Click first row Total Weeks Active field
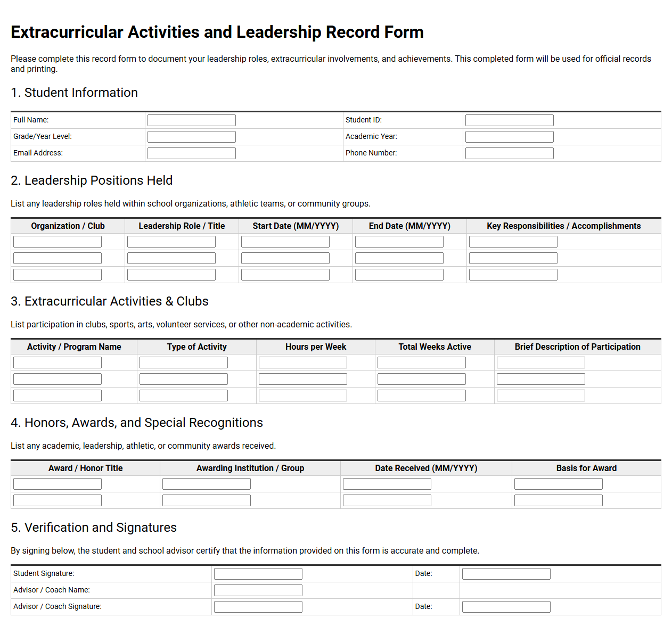Image resolution: width=672 pixels, height=626 pixels. tap(422, 363)
